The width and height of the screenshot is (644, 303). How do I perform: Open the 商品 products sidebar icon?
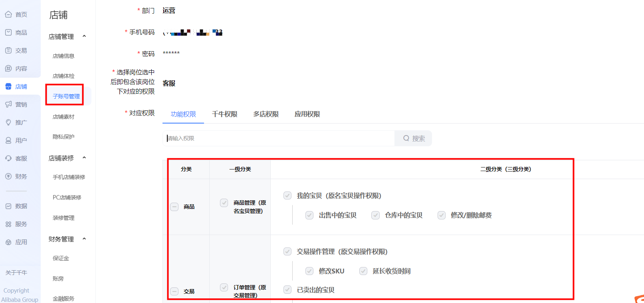8,32
